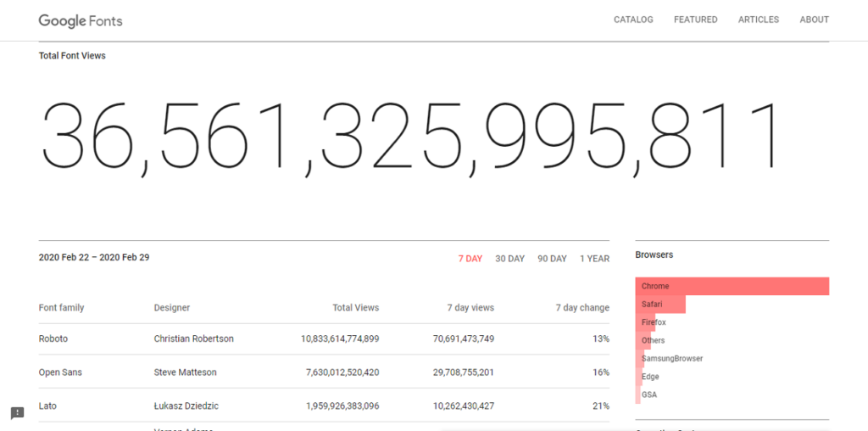The image size is (868, 431).
Task: Click designer Christian Robertson
Action: [194, 339]
